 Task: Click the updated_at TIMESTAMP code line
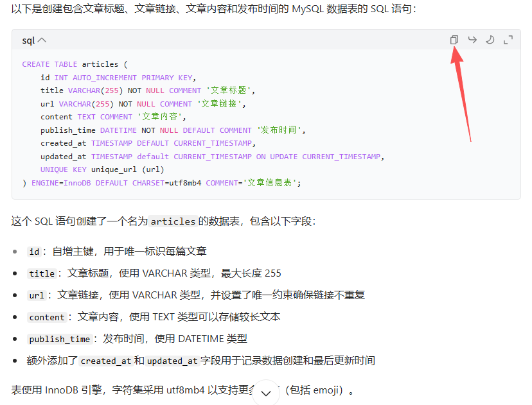click(x=212, y=157)
